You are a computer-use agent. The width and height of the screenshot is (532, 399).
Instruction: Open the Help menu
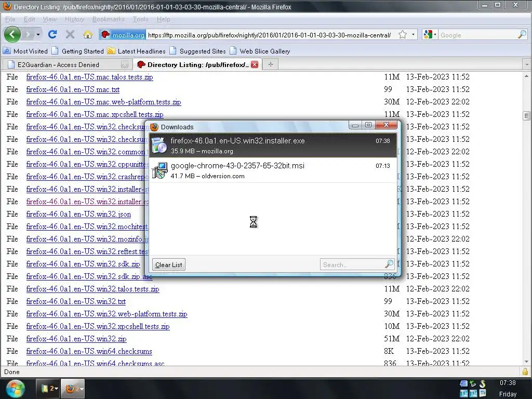(x=163, y=19)
